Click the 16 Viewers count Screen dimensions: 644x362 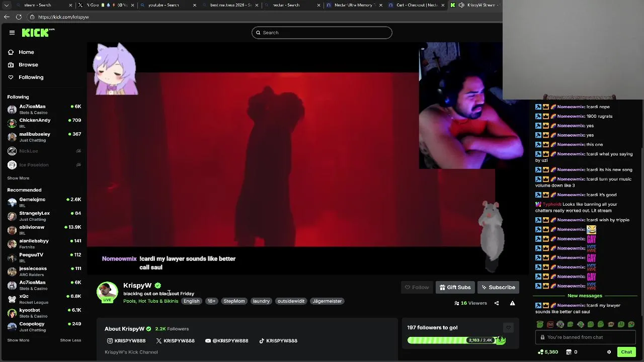pos(471,303)
